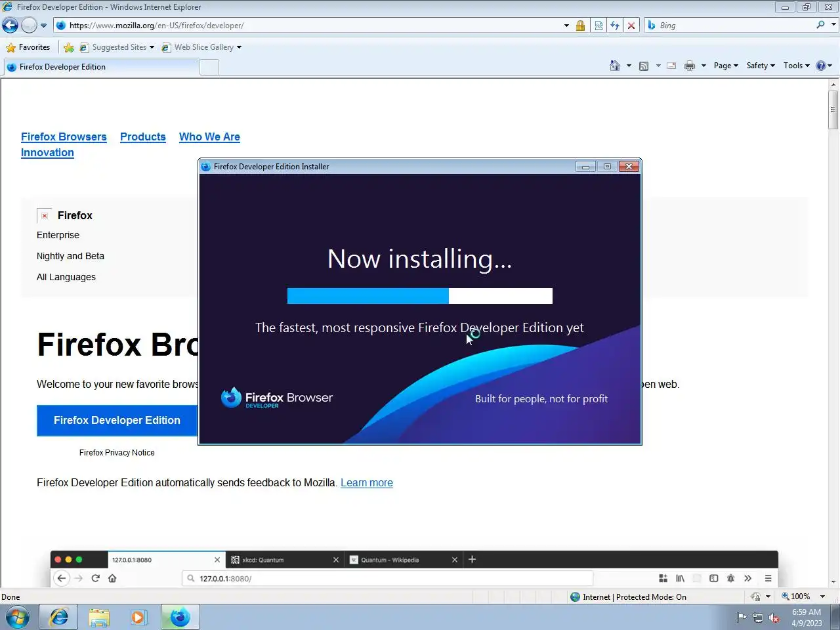The image size is (840, 630).
Task: Follow the Products link
Action: [143, 136]
